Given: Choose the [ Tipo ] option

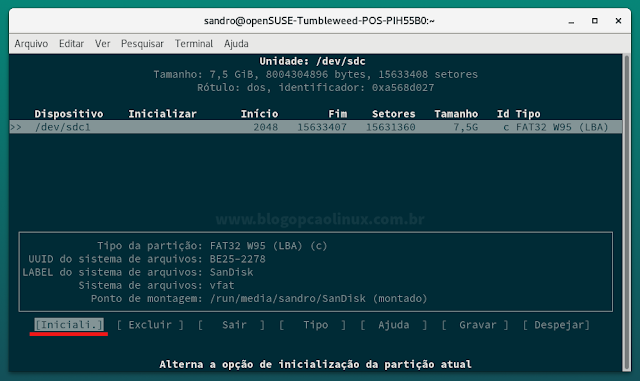Looking at the screenshot, I should coord(313,325).
